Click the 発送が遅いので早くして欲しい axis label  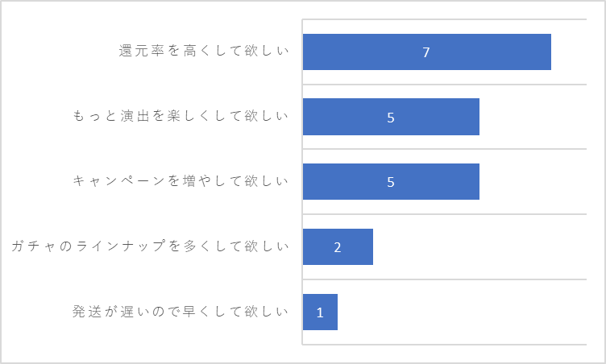point(181,311)
